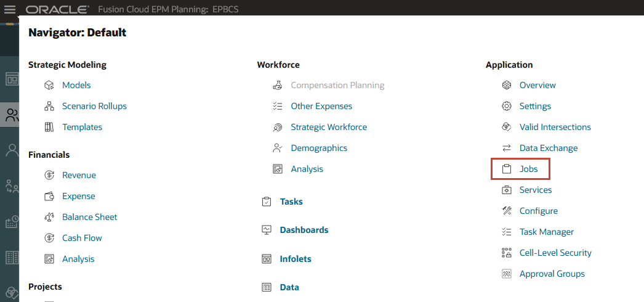Click the Revenue dollar icon
This screenshot has height=302, width=644.
[50, 176]
